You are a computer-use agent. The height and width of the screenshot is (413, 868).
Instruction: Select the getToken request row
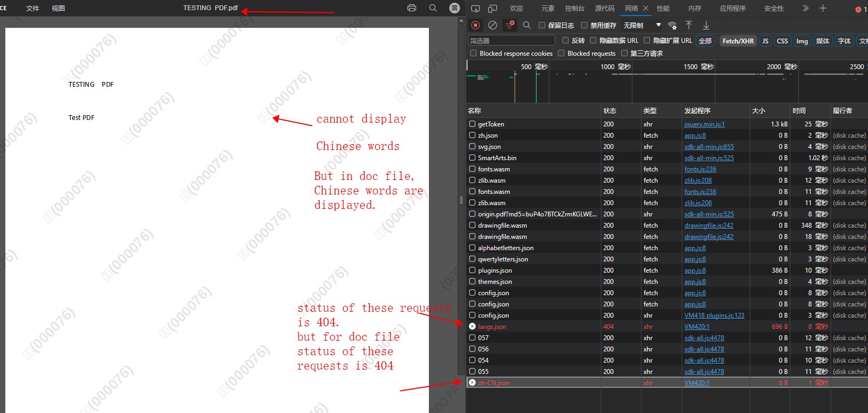(667, 124)
